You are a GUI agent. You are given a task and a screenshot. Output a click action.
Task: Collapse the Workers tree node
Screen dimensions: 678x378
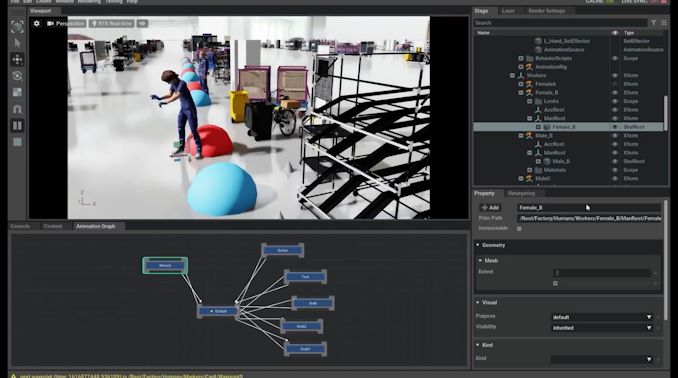click(x=512, y=75)
